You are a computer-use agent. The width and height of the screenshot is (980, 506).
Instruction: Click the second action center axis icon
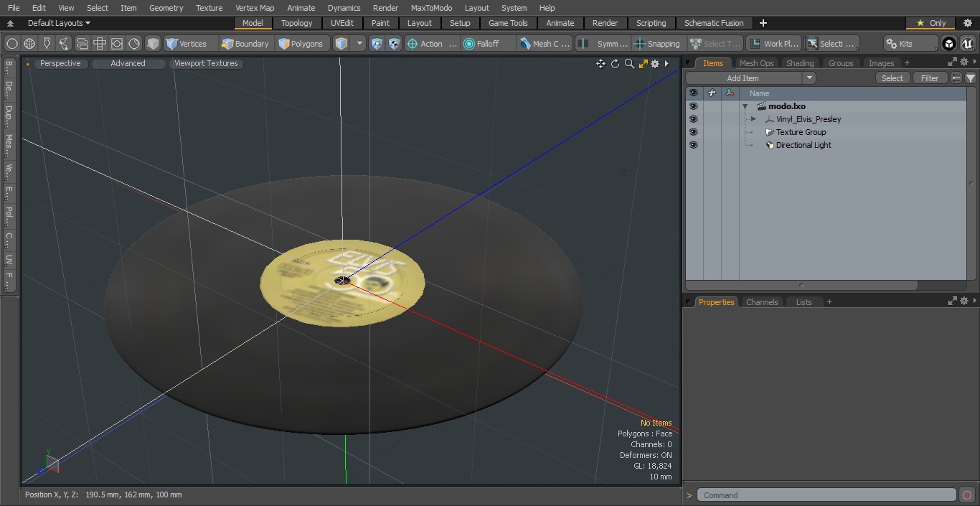point(394,44)
